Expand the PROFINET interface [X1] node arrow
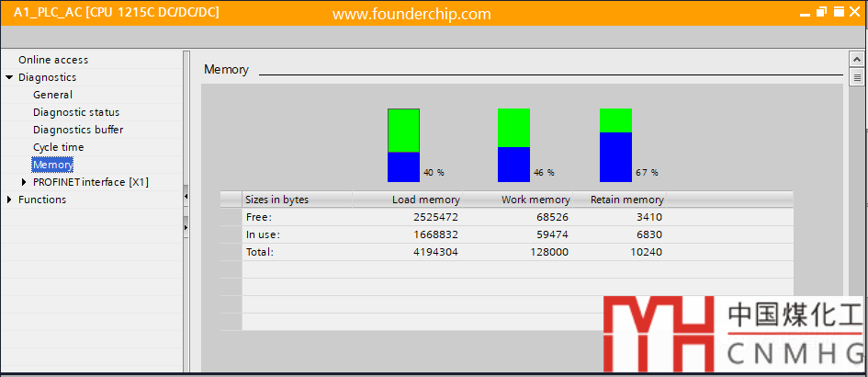The height and width of the screenshot is (377, 868). pos(24,182)
